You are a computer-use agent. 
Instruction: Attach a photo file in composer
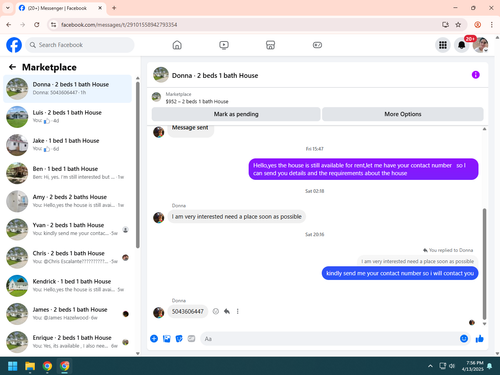pos(167,339)
